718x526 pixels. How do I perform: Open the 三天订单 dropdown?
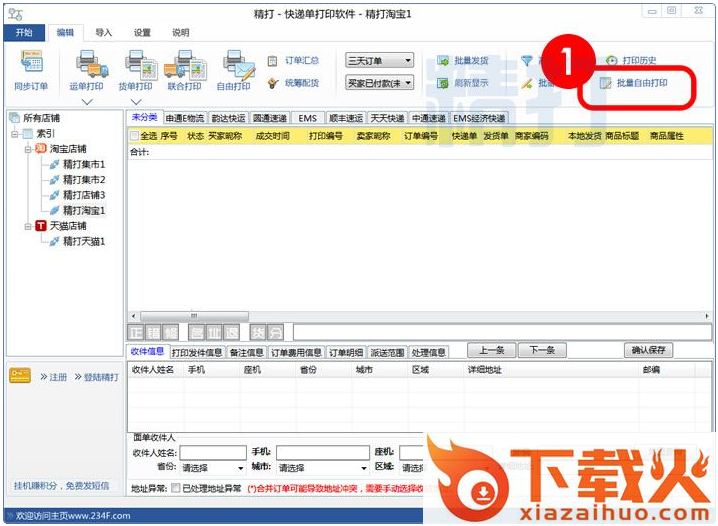[380, 60]
